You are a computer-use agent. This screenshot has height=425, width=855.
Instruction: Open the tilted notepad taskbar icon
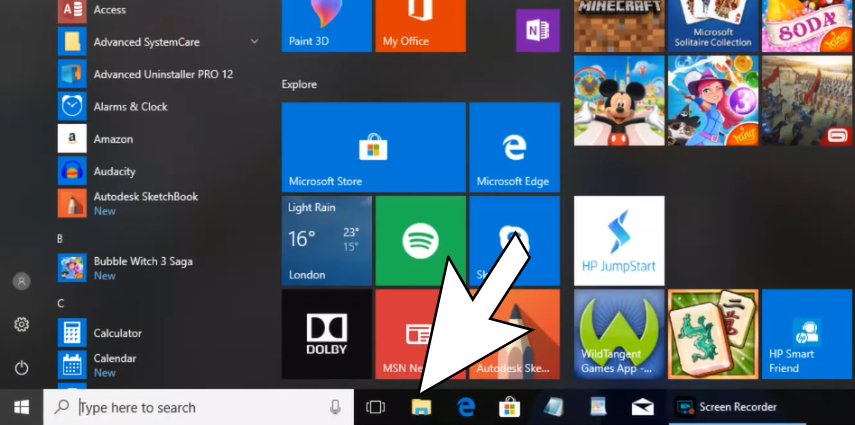coord(553,407)
